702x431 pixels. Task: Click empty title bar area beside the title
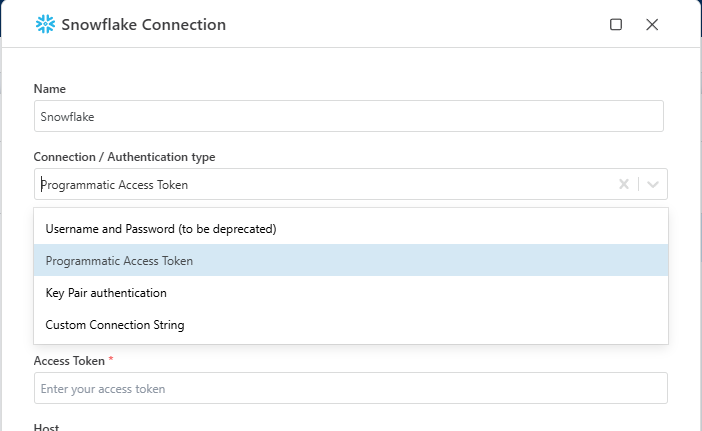pyautogui.click(x=420, y=24)
